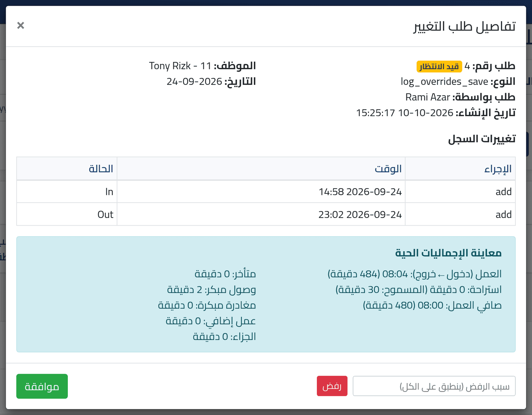Focus the rejection reason input field
The width and height of the screenshot is (532, 415).
[434, 386]
